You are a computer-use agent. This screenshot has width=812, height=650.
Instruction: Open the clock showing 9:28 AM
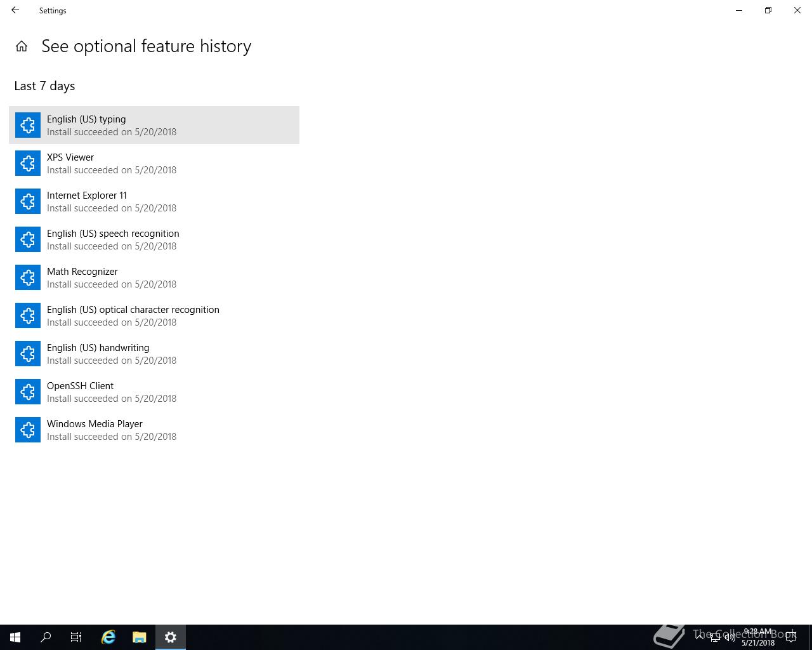(758, 637)
